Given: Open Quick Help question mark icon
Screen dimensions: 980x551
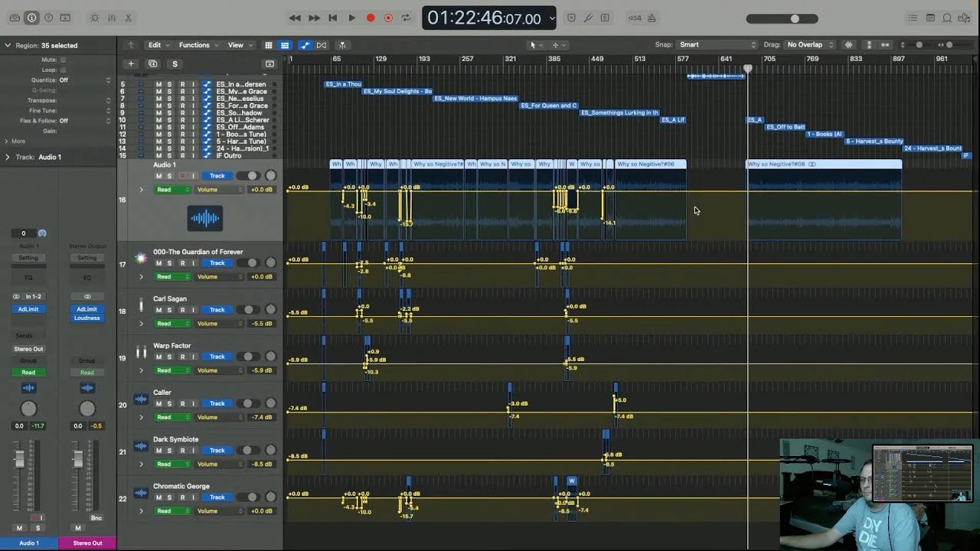Looking at the screenshot, I should tap(48, 18).
